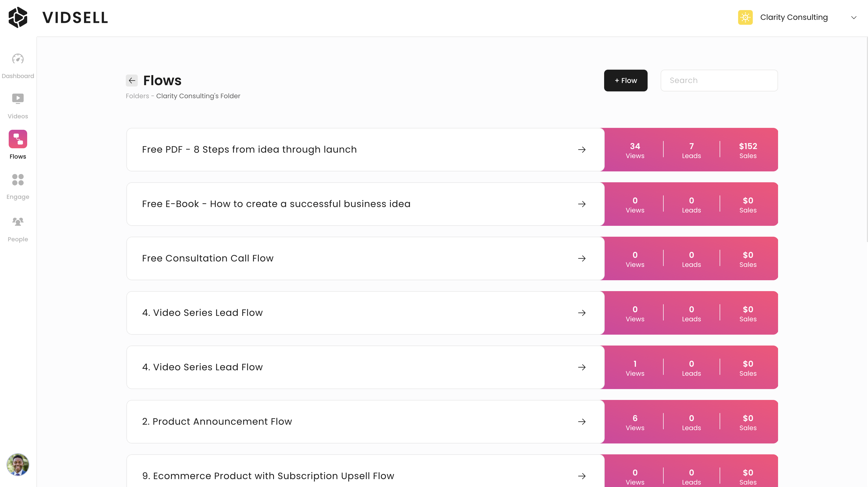This screenshot has width=868, height=487.
Task: Open the People sidebar icon
Action: (18, 221)
